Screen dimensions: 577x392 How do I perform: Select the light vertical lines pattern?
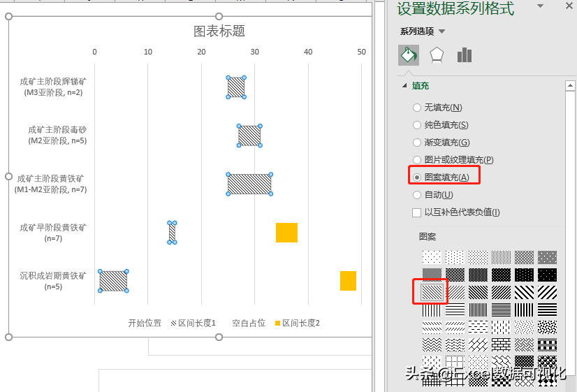tap(432, 310)
